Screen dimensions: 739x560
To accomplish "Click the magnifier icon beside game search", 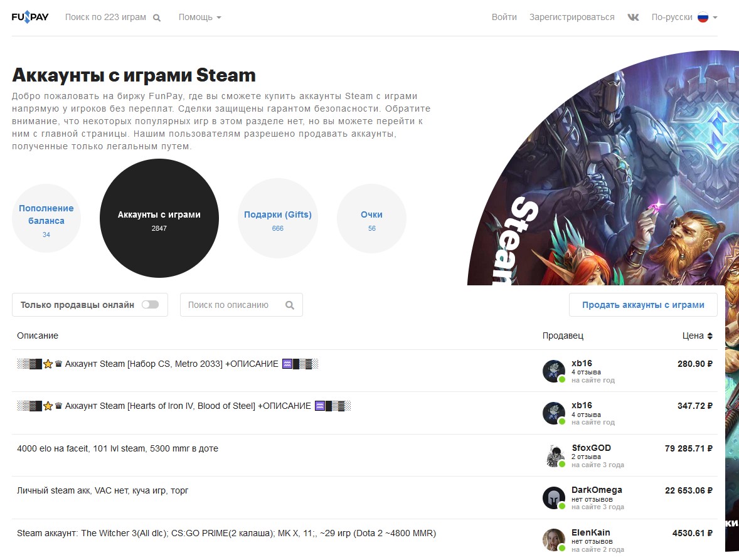I will pos(157,18).
